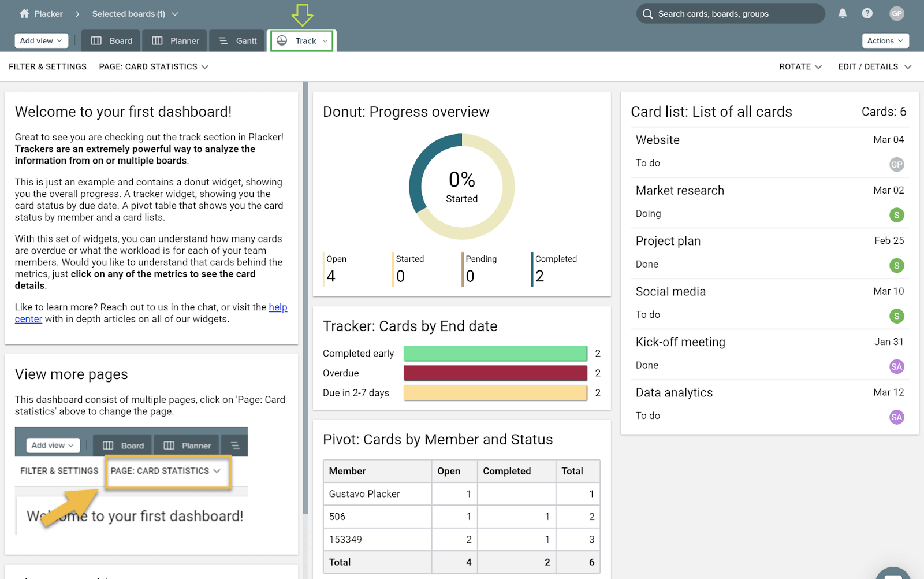
Task: Click the search magnifier icon
Action: click(648, 14)
